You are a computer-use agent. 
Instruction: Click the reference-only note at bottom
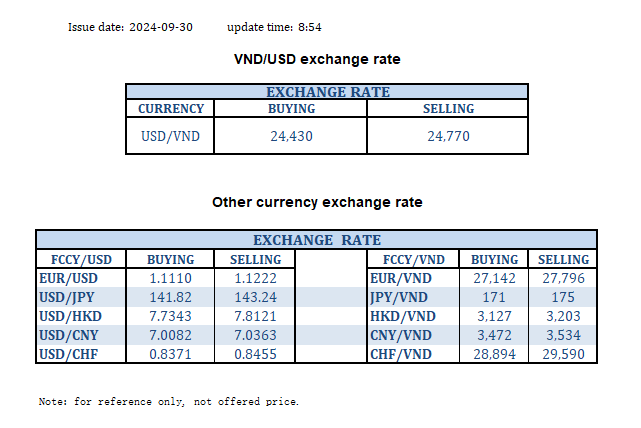click(168, 402)
